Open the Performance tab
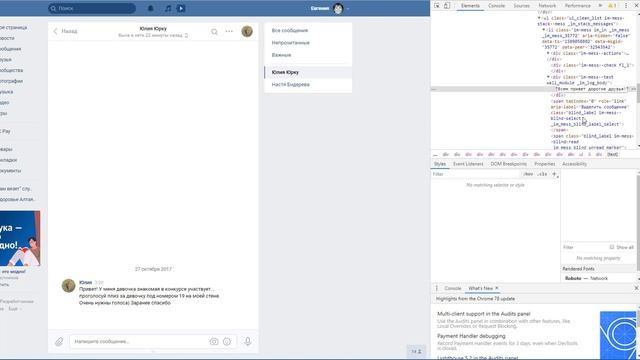Screen dimensions: 640x360 coord(578,6)
